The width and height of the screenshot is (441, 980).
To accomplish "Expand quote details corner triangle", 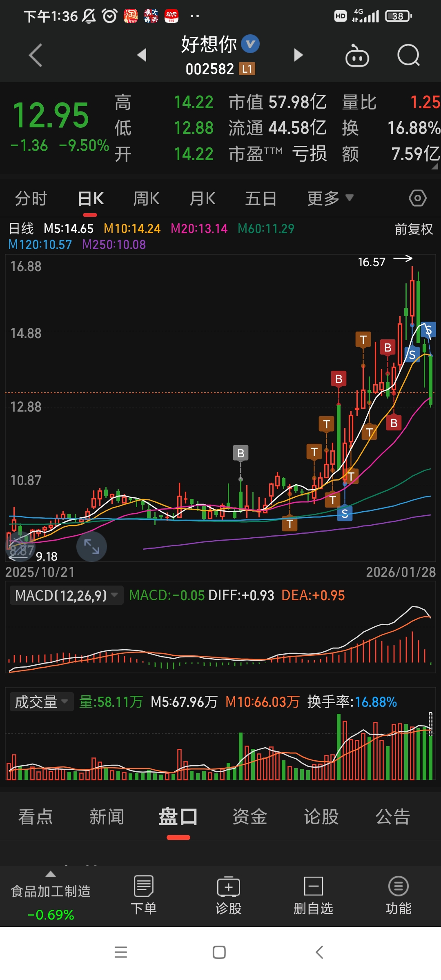I will (x=434, y=166).
